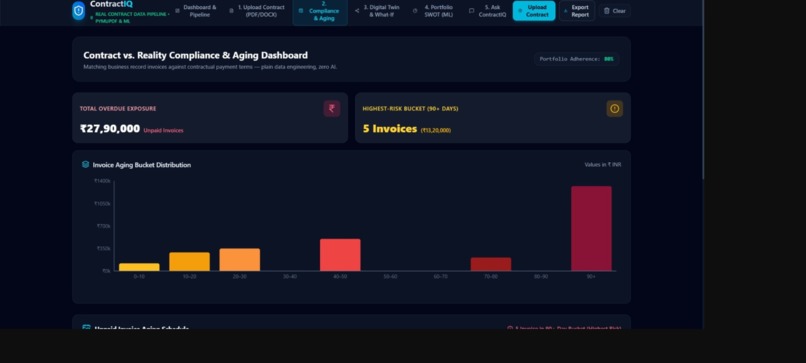Open the Dashboard & Pipeline tab
806x363 pixels.
(196, 11)
